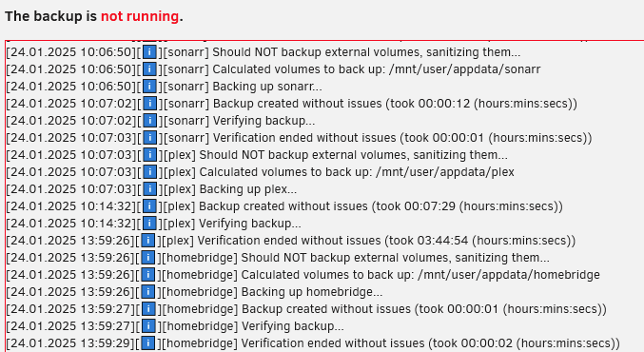Click info icon on plex 'Calculated volumes' line
This screenshot has height=352, width=644.
coord(150,172)
